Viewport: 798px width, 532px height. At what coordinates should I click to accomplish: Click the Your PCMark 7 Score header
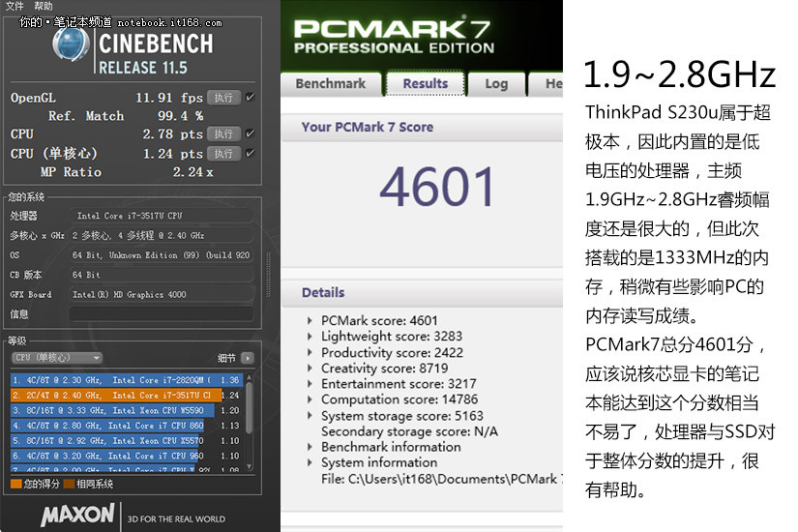[x=368, y=128]
